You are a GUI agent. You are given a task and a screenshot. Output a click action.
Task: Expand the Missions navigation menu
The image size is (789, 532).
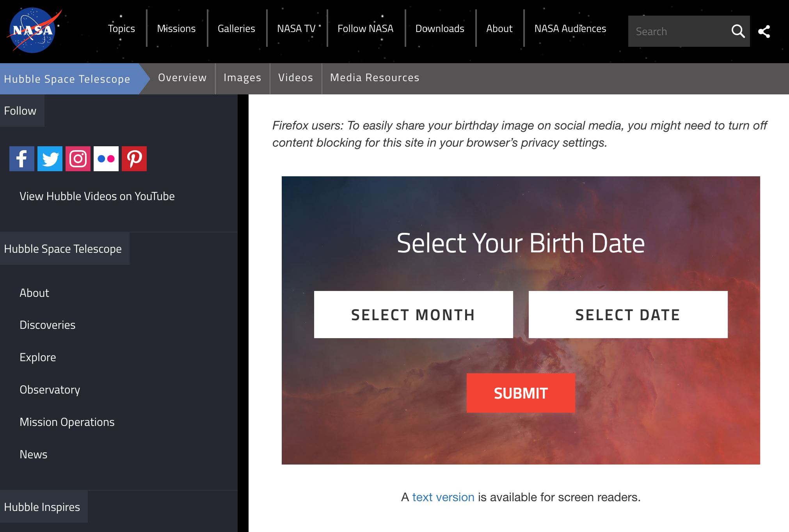pos(176,28)
